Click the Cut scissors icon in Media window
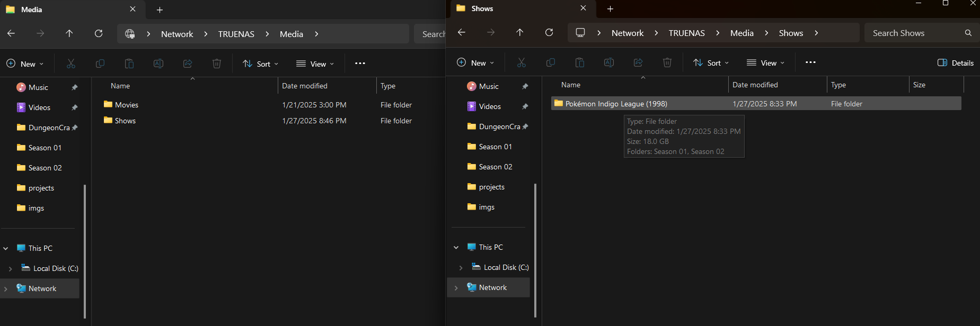 click(71, 64)
